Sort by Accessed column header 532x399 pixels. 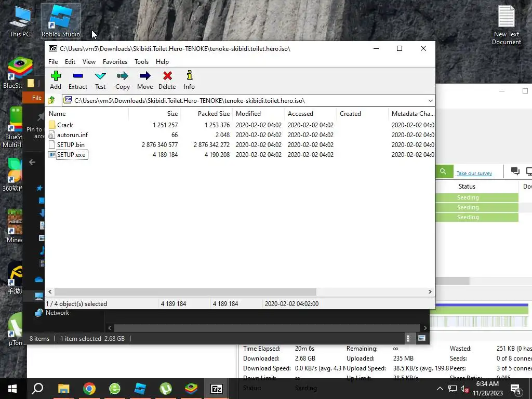[311, 114]
